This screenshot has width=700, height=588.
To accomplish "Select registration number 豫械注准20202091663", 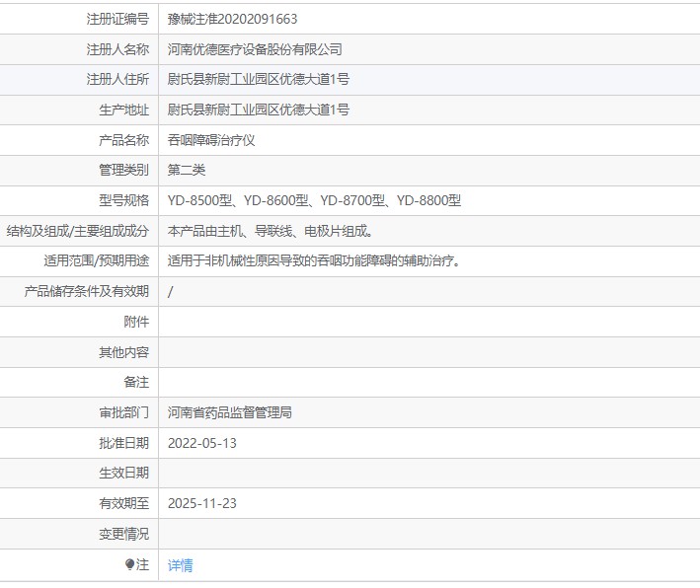I will [x=232, y=19].
